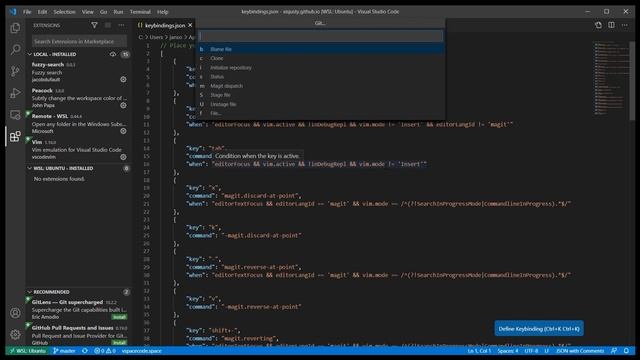Click the editor minimap
This screenshot has height=360, width=640.
(611, 78)
